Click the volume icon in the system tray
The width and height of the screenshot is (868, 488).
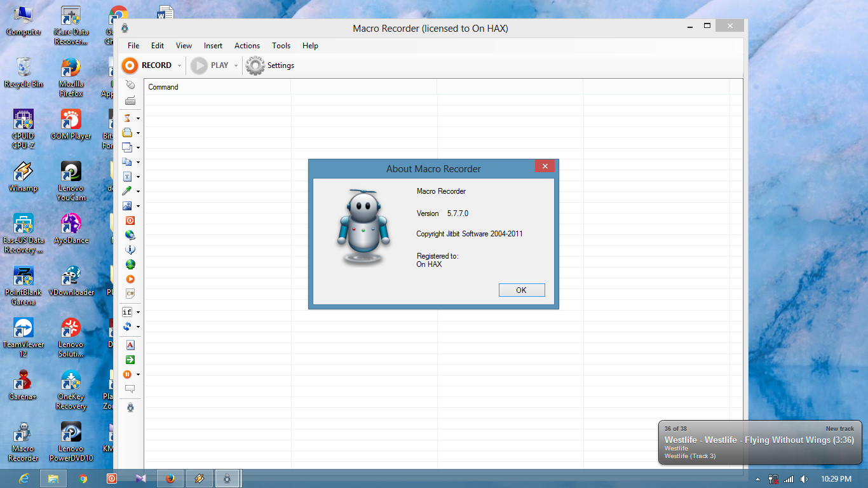click(x=804, y=478)
